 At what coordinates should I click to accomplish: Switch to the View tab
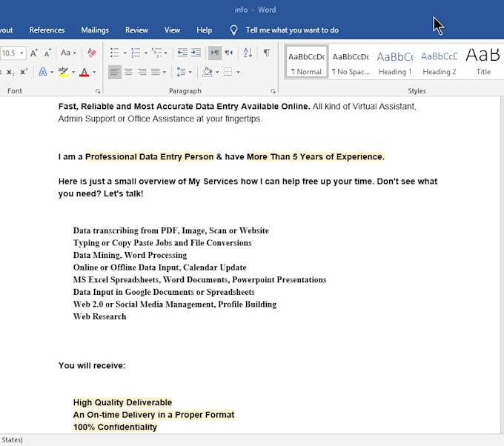click(x=172, y=30)
